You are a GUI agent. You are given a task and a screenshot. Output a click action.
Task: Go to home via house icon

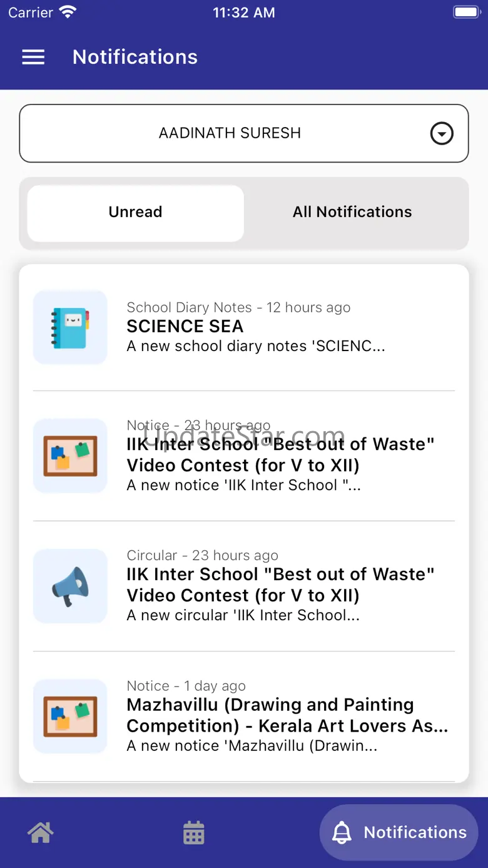(40, 832)
